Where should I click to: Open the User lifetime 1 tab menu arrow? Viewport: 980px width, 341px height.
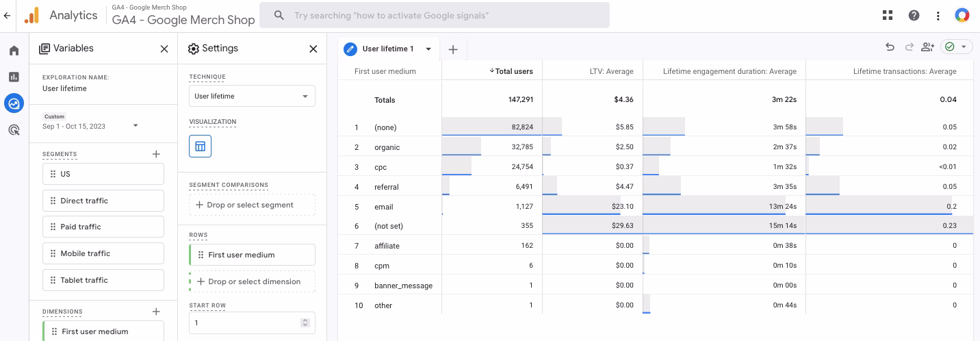click(428, 49)
